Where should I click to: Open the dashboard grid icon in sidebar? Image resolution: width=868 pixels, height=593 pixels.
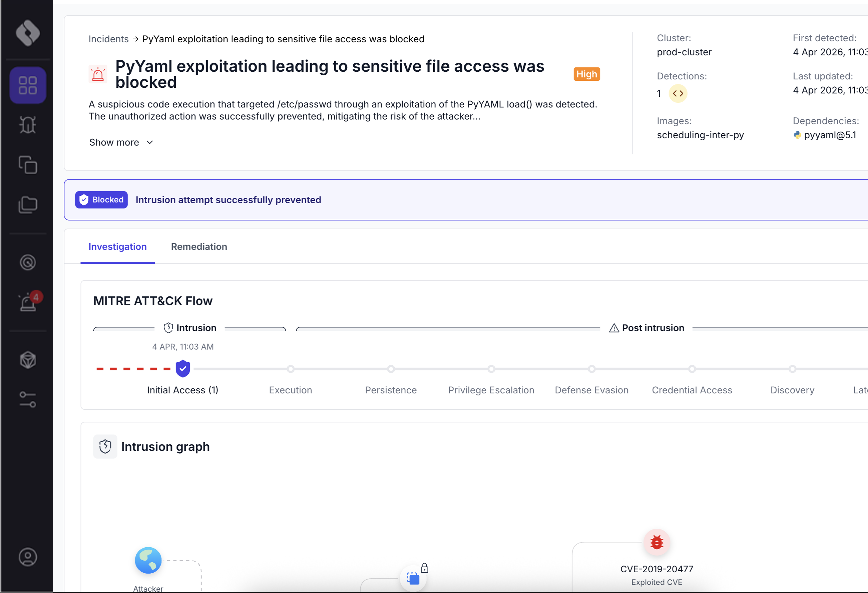(28, 85)
